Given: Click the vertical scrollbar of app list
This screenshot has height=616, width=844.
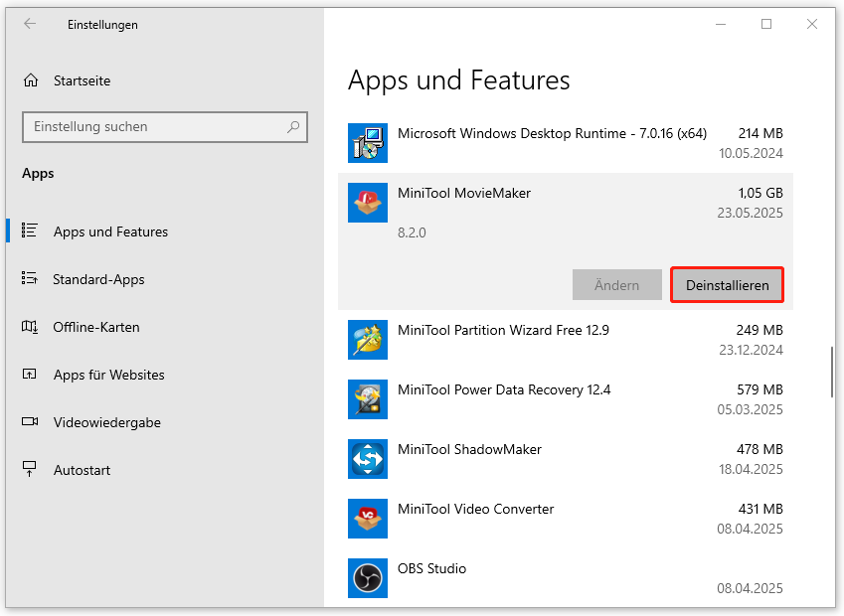Looking at the screenshot, I should [832, 372].
